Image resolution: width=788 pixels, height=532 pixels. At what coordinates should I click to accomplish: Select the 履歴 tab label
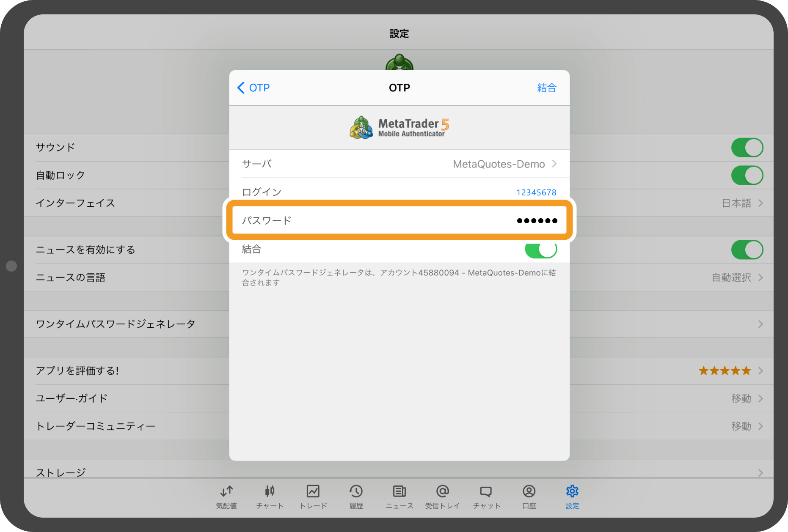[356, 506]
